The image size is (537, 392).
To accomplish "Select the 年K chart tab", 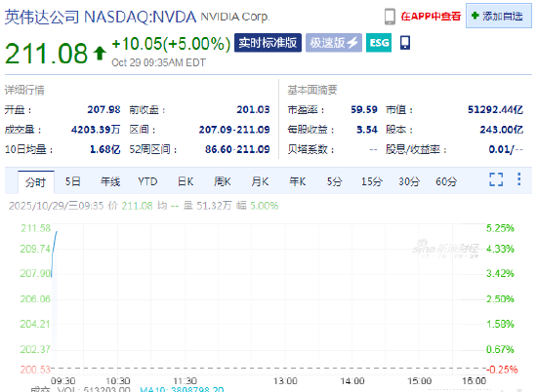I will pyautogui.click(x=297, y=181).
